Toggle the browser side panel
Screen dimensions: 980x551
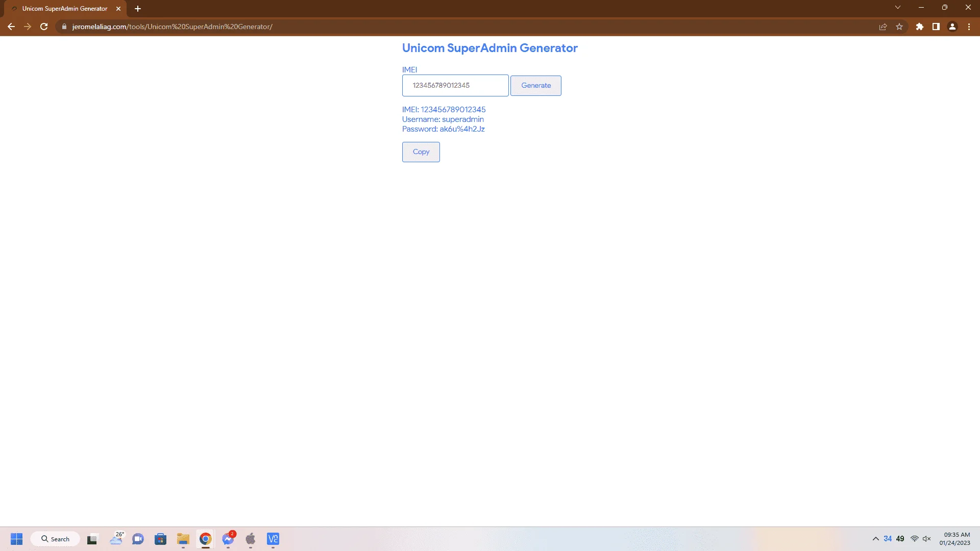(936, 27)
